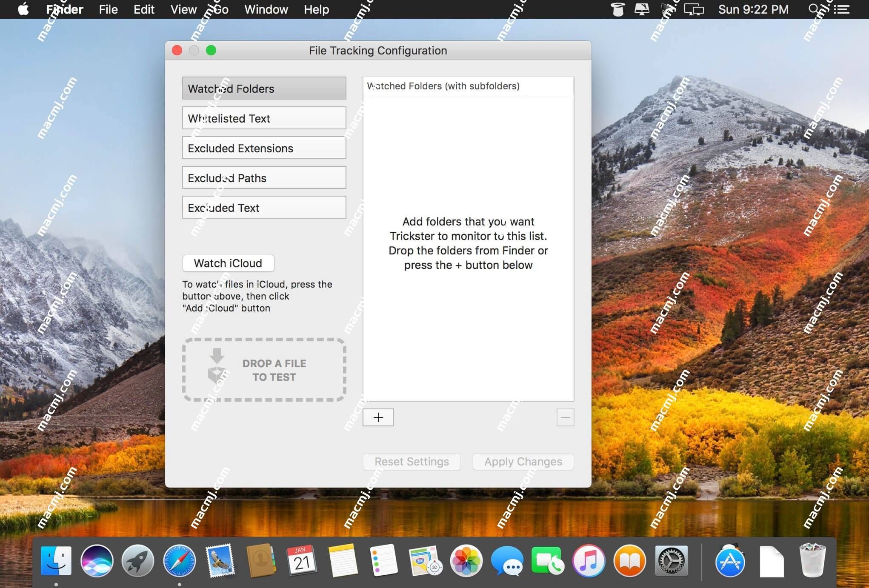The image size is (869, 588).
Task: Click Apply Changes to save settings
Action: [x=523, y=461]
